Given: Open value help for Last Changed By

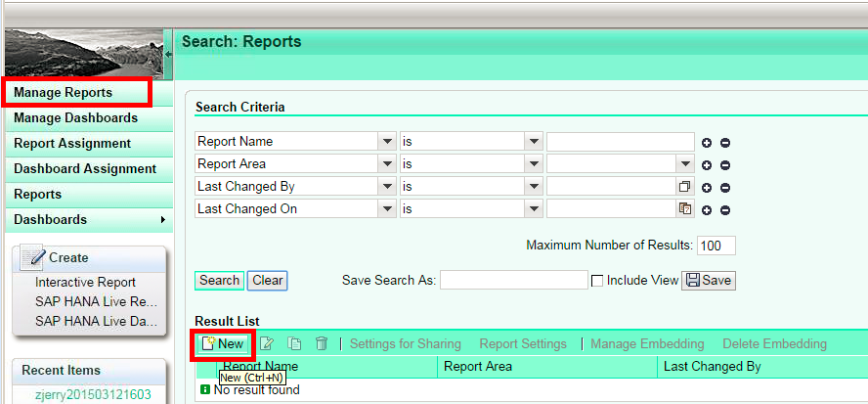Looking at the screenshot, I should [x=685, y=186].
